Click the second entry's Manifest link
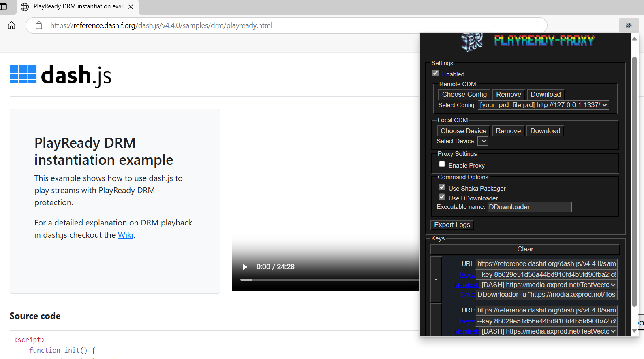644x359 pixels. click(x=466, y=331)
